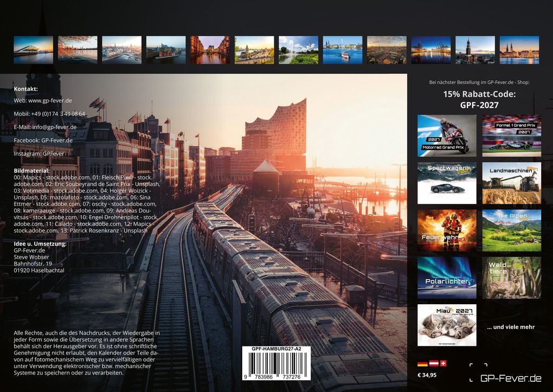Image resolution: width=553 pixels, height=392 pixels.
Task: Select the Speicherstadt red brick canal thumbnail
Action: tap(210, 50)
